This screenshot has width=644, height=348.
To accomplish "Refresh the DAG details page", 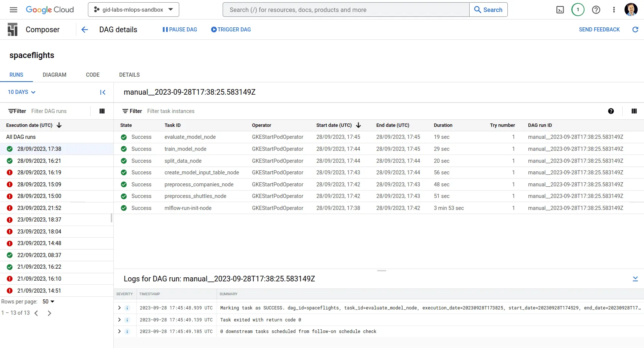I will click(635, 30).
